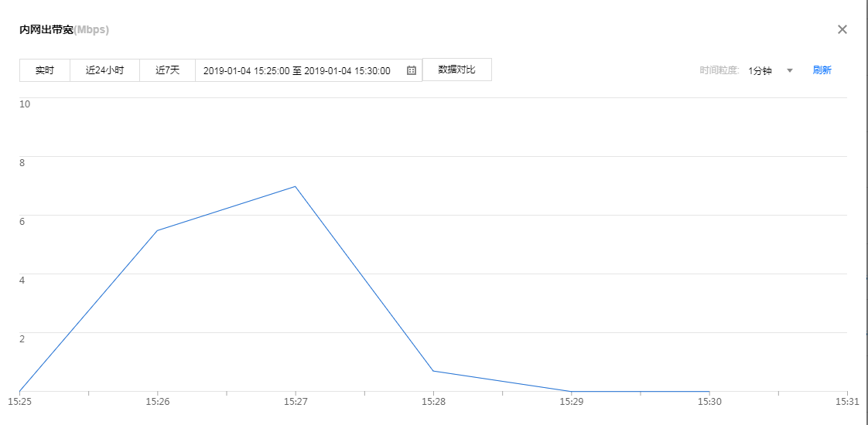
Task: Close the 内网出带宽 chart panel
Action: point(842,29)
